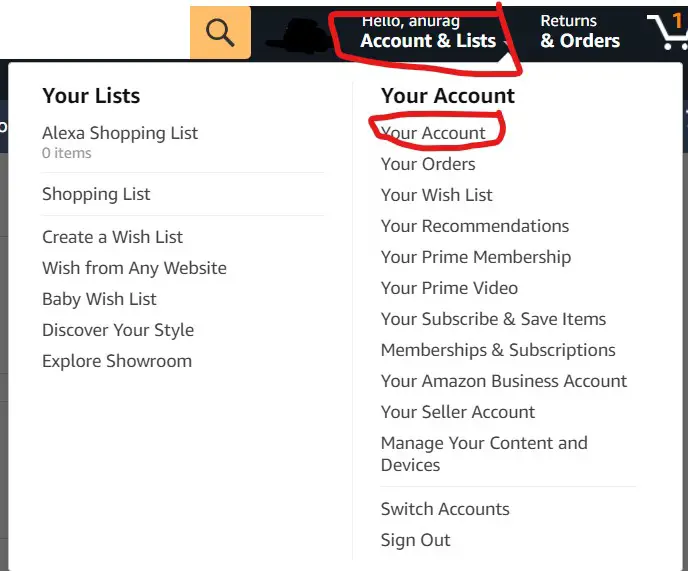
Task: Choose Switch Accounts
Action: pos(445,509)
